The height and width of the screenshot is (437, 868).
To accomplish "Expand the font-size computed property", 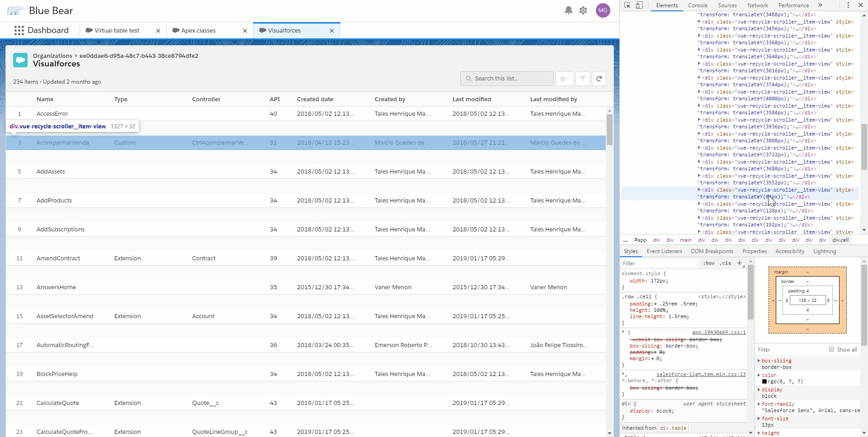I will (x=759, y=418).
